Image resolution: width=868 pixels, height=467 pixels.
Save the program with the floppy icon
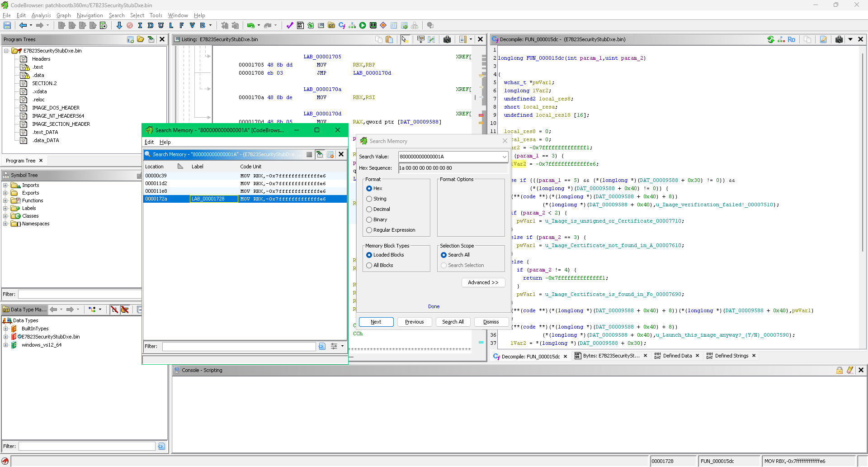[7, 25]
